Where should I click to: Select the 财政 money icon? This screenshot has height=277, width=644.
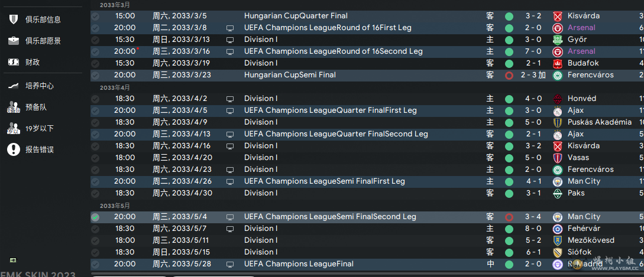click(14, 63)
